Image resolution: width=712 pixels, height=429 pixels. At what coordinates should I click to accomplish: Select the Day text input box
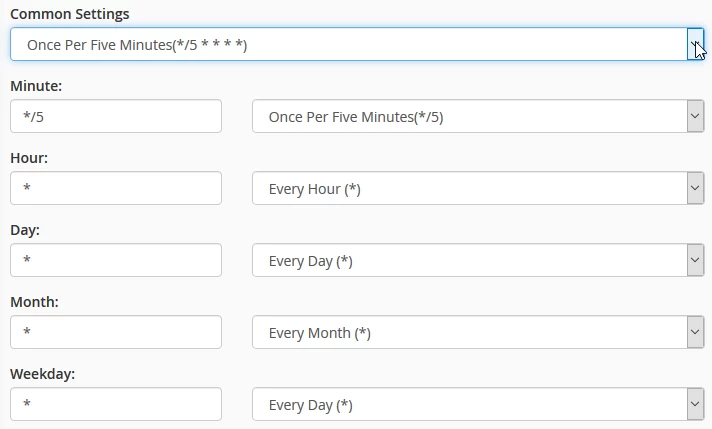[x=116, y=260]
